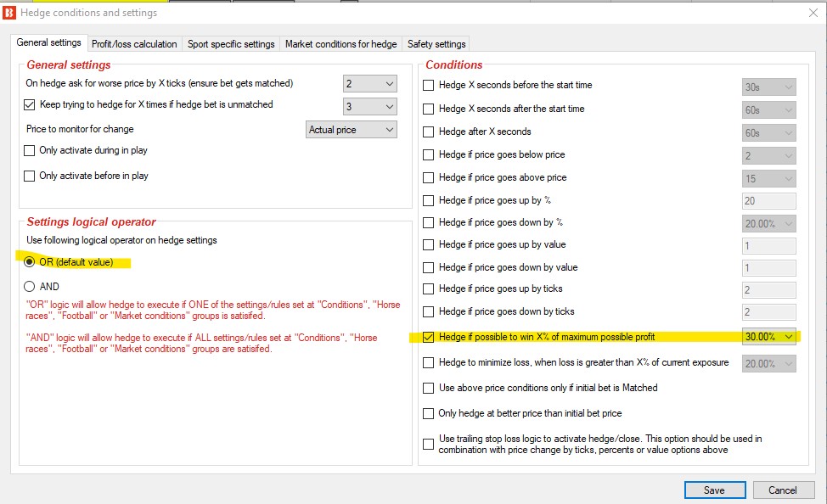Check Use trailing stop loss logic
This screenshot has width=827, height=504.
click(x=429, y=445)
